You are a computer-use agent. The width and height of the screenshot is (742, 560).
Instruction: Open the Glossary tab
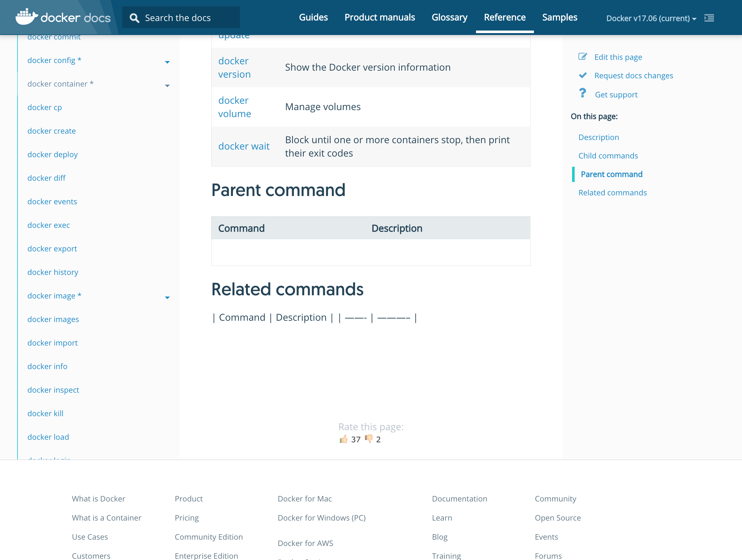[450, 17]
